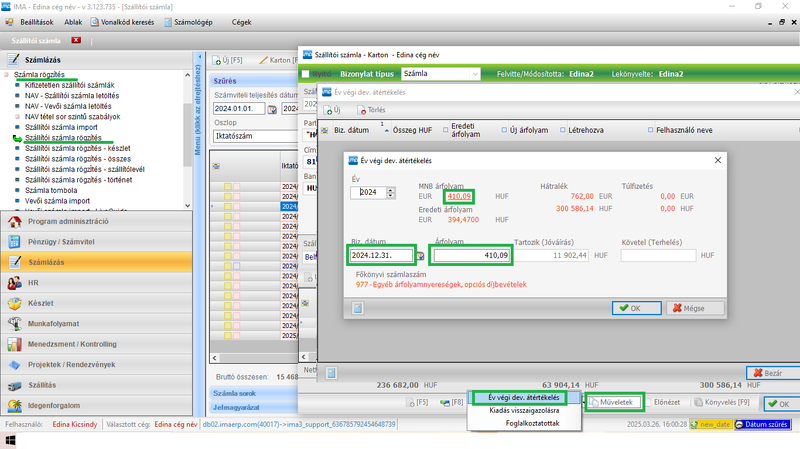Increase year with Év stepper arrows
Image resolution: width=800 pixels, height=449 pixels.
391,190
